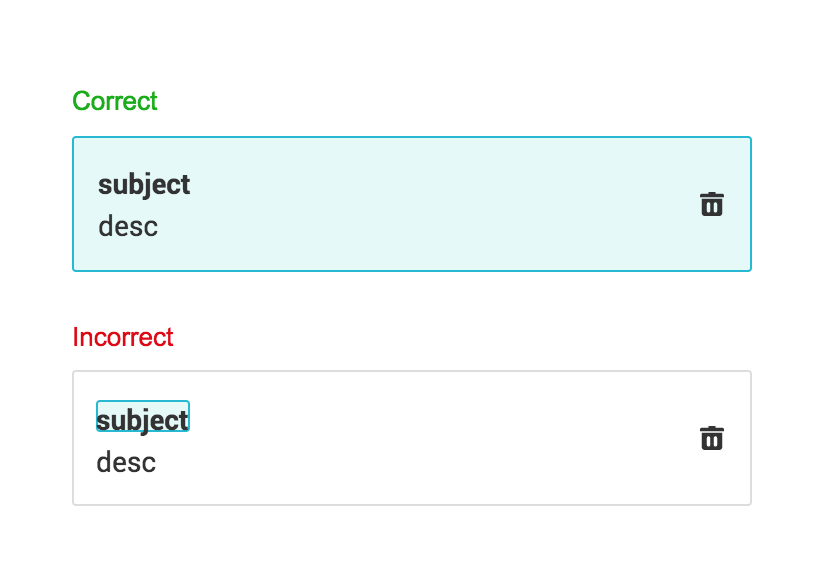Click the trash icon in the teal card
Screen dimensions: 824x582
(x=711, y=204)
